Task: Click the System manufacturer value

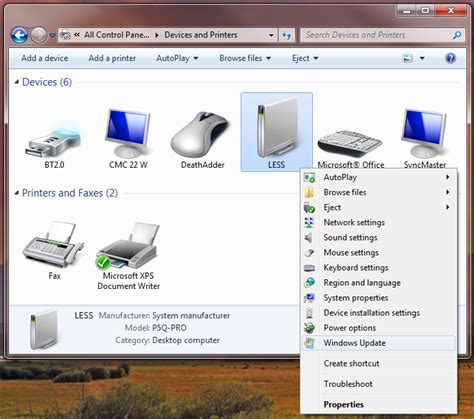Action: click(x=191, y=316)
